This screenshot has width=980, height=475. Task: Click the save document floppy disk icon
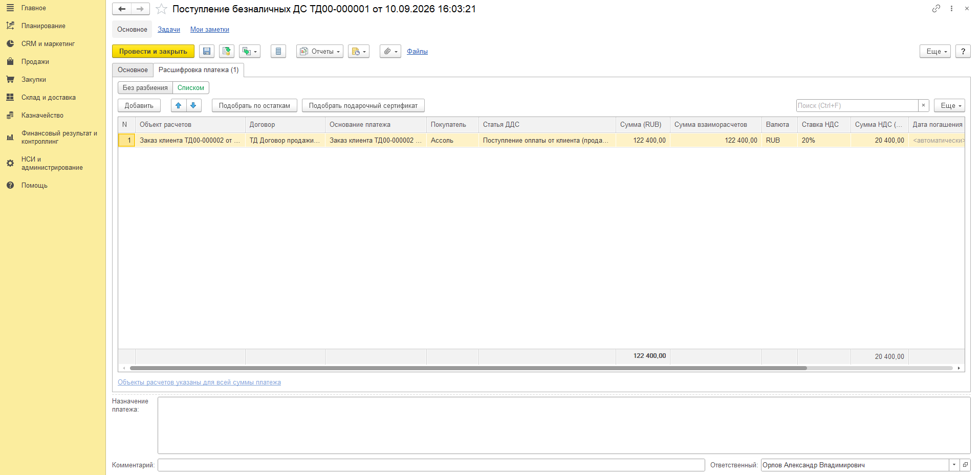click(x=207, y=51)
